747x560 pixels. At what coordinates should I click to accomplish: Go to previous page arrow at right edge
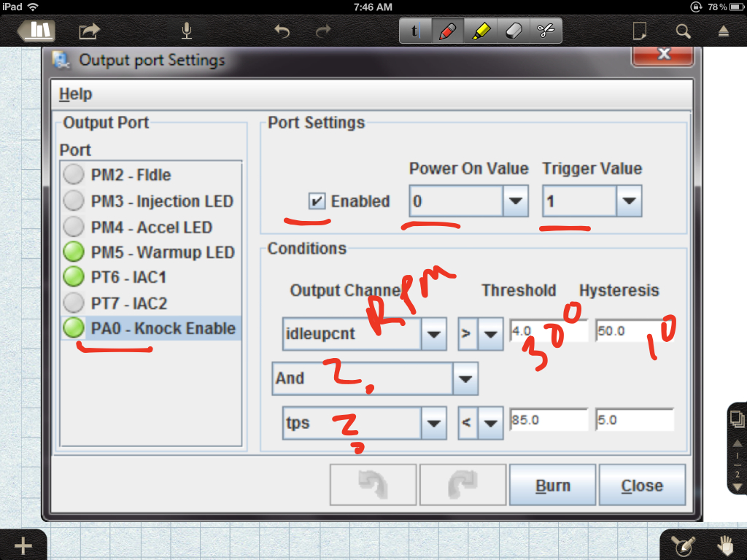click(737, 443)
